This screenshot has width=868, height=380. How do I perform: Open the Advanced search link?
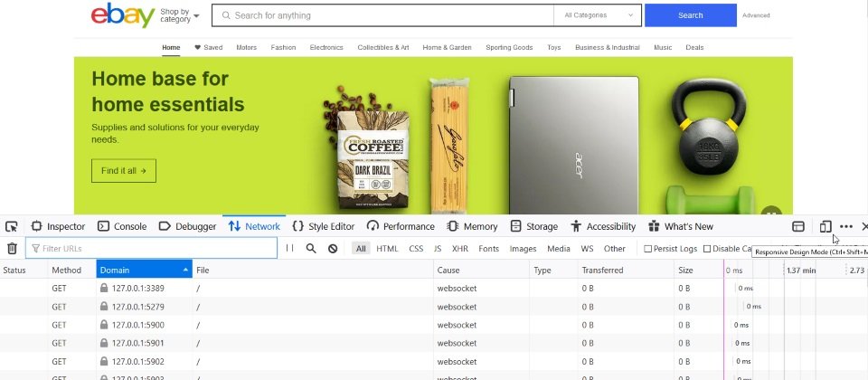coord(756,15)
